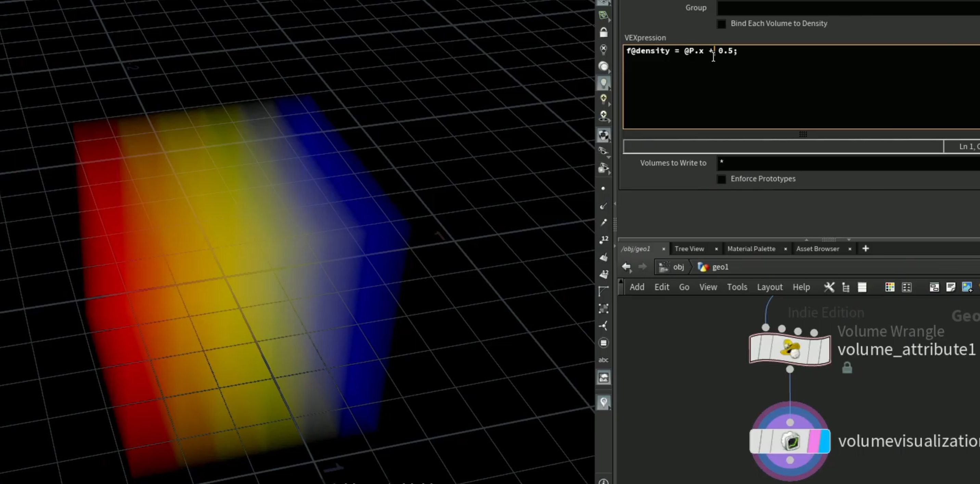Open the node color palette icon
This screenshot has height=484, width=980.
[890, 287]
